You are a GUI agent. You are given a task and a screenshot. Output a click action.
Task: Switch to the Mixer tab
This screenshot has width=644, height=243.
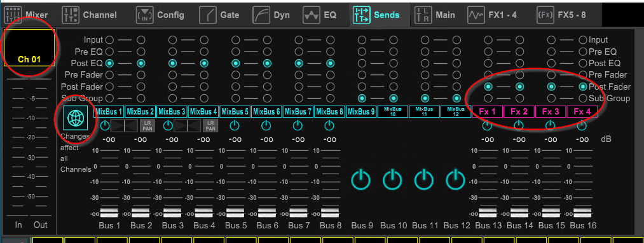[27, 15]
